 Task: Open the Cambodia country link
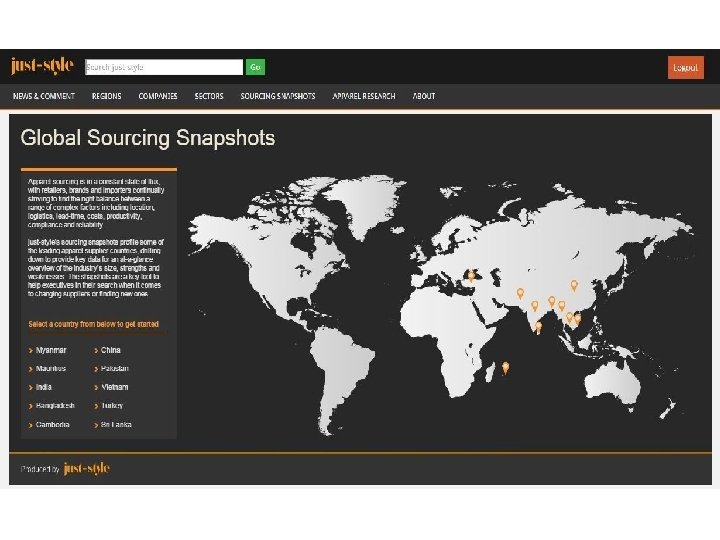[x=52, y=424]
